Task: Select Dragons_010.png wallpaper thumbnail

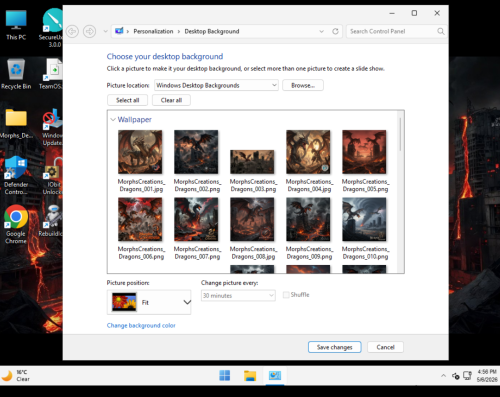Action: click(x=364, y=219)
